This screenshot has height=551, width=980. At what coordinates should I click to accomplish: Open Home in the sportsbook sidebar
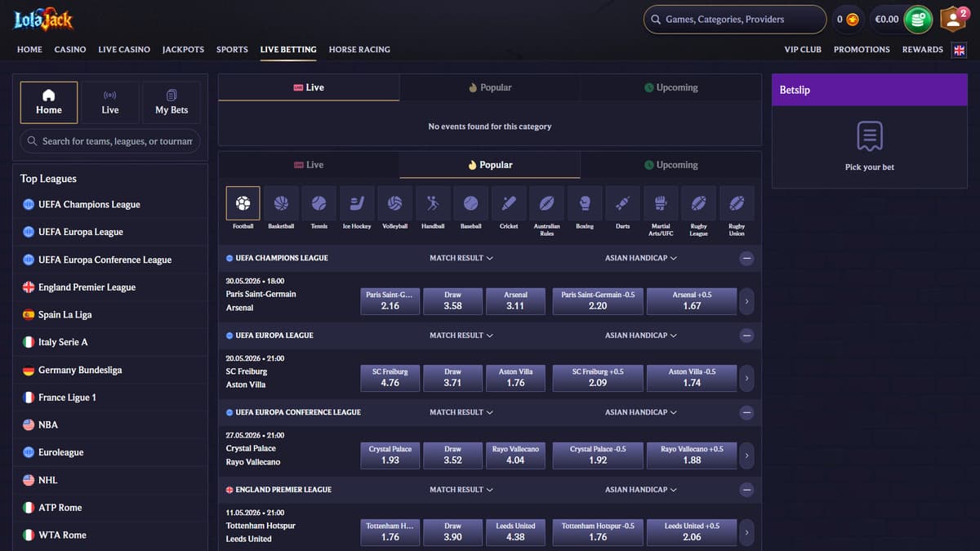(x=49, y=102)
